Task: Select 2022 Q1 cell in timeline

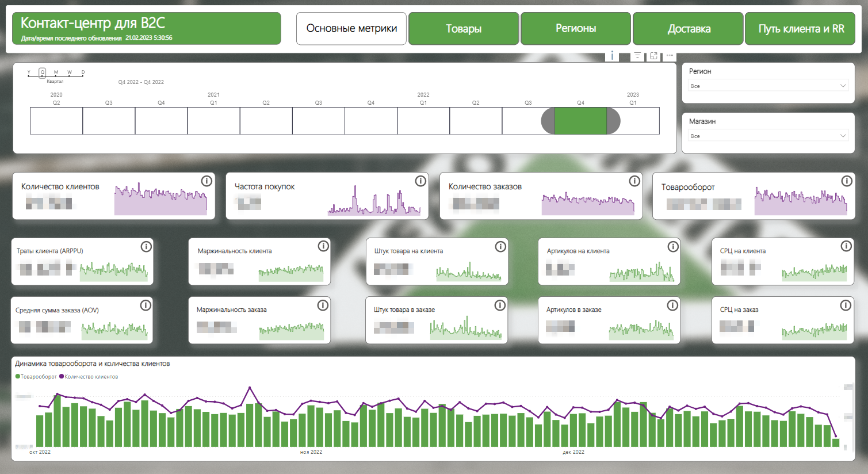Action: pyautogui.click(x=423, y=121)
